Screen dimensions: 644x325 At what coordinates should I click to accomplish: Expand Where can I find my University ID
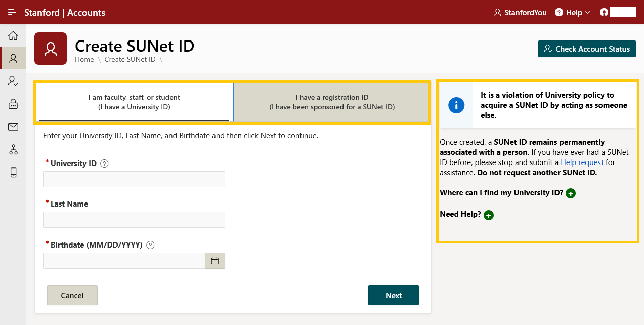pyautogui.click(x=571, y=193)
